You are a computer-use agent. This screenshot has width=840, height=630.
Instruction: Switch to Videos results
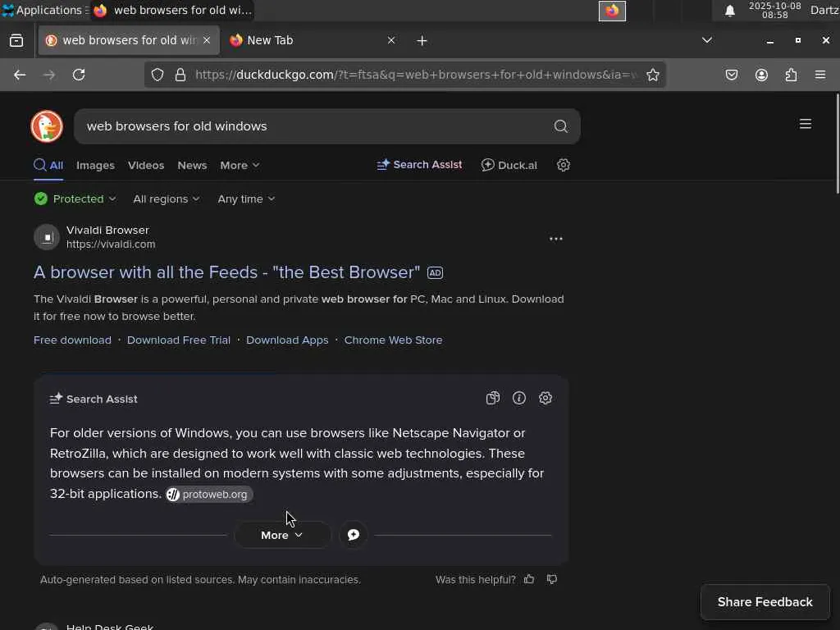click(x=146, y=166)
